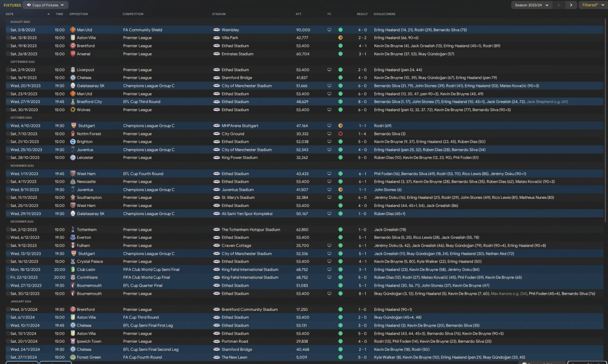608x364 pixels.
Task: Click the TV icon in the Man Utd Community Shield row
Action: pos(330,30)
